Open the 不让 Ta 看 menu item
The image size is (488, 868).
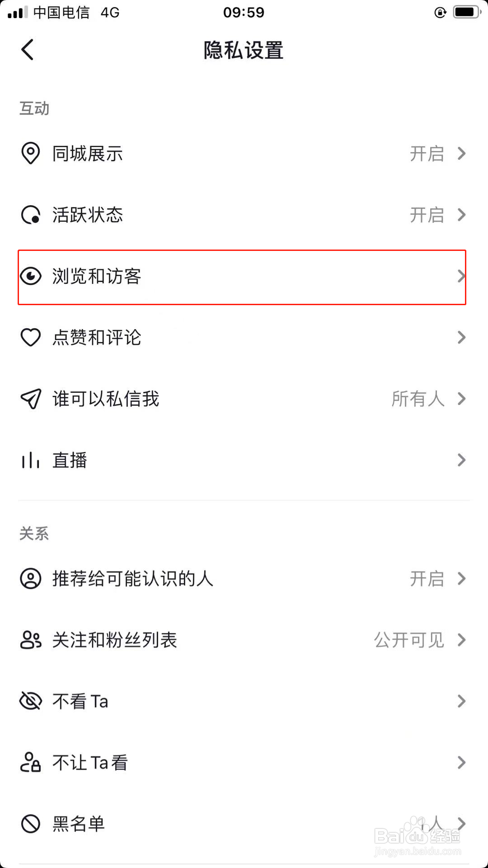point(244,763)
